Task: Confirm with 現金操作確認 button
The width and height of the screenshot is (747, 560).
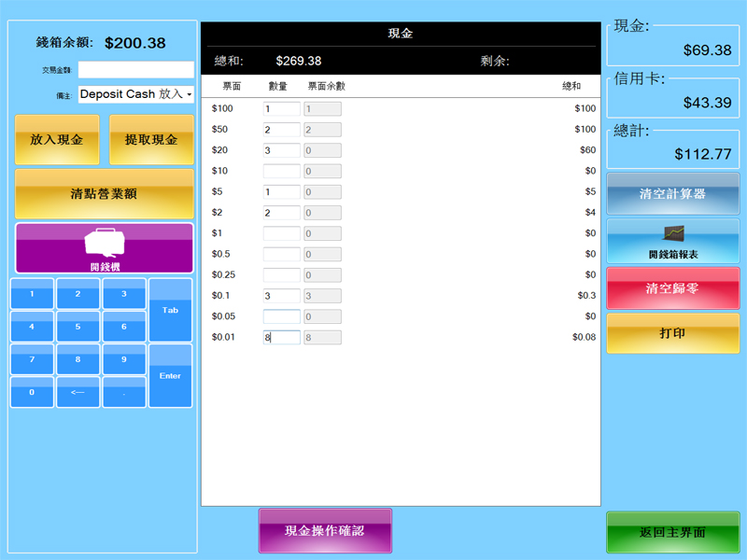Action: point(325,530)
